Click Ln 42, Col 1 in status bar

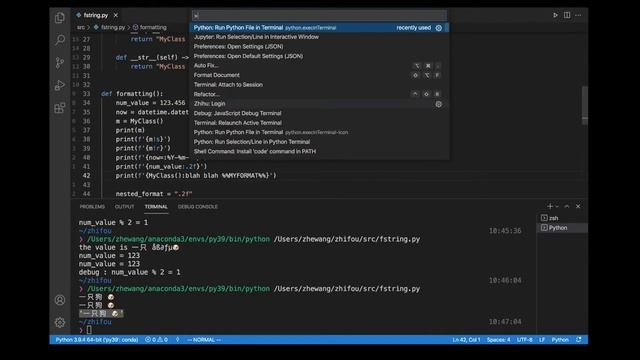click(x=466, y=340)
